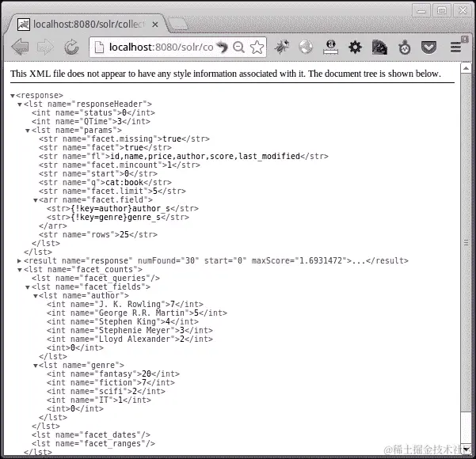Screen dimensions: 476x459
Task: Click the fantasy genre count line
Action: [113, 374]
